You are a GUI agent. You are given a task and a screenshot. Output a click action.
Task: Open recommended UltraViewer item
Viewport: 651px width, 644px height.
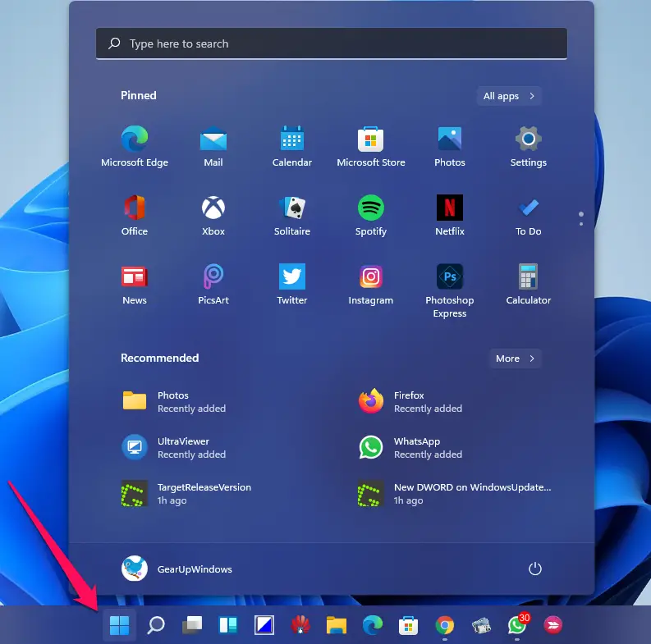174,448
